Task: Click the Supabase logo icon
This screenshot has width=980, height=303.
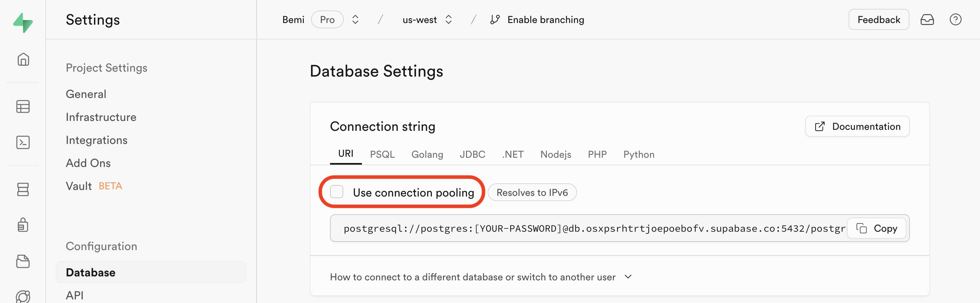Action: [x=23, y=22]
